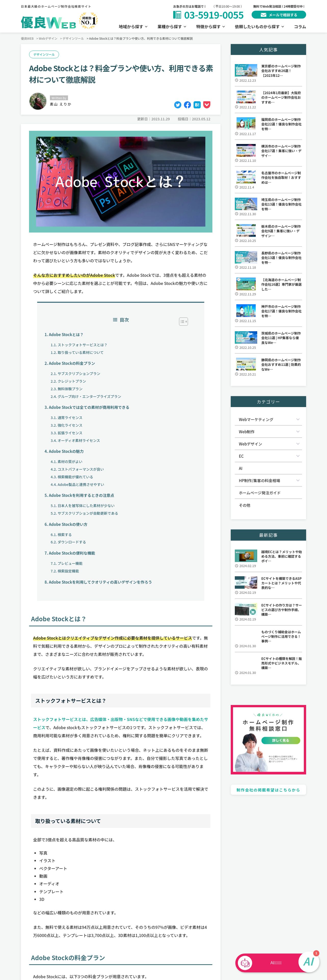Go to デザインツール breadcrumb link

[x=73, y=38]
